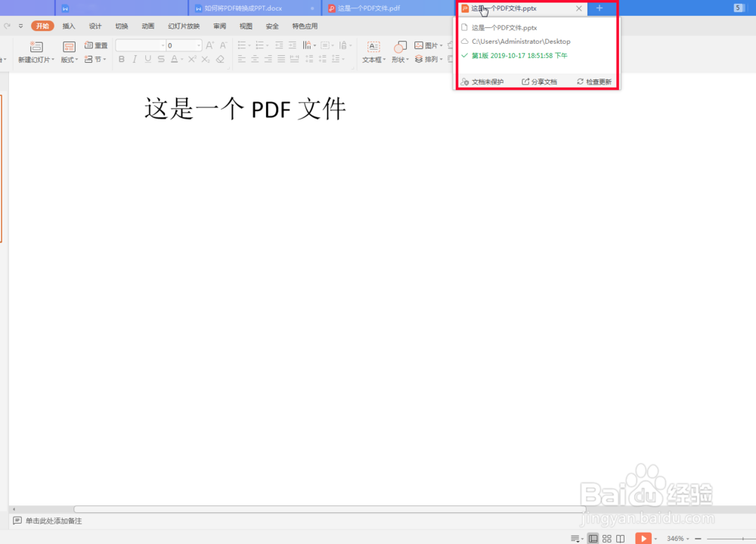Switch to the Start (开始) ribbon tab
The height and width of the screenshot is (544, 756).
tap(42, 26)
